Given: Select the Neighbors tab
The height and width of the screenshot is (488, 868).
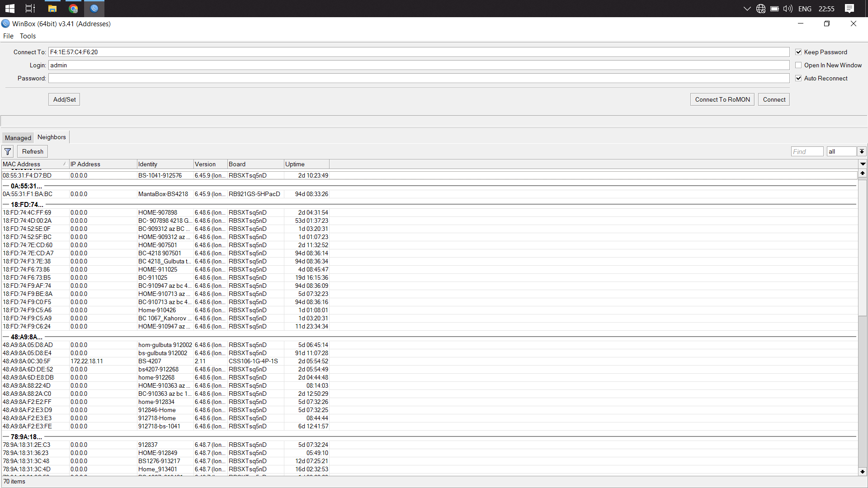Looking at the screenshot, I should click(x=52, y=137).
